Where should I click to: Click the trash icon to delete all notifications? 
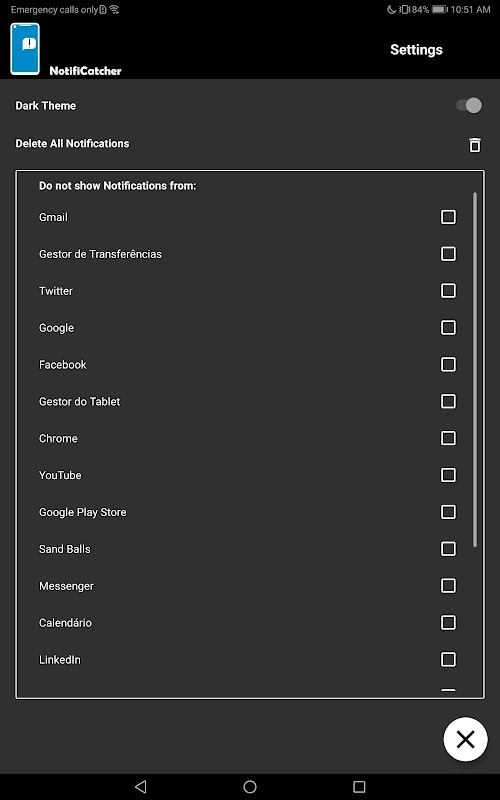pyautogui.click(x=474, y=144)
